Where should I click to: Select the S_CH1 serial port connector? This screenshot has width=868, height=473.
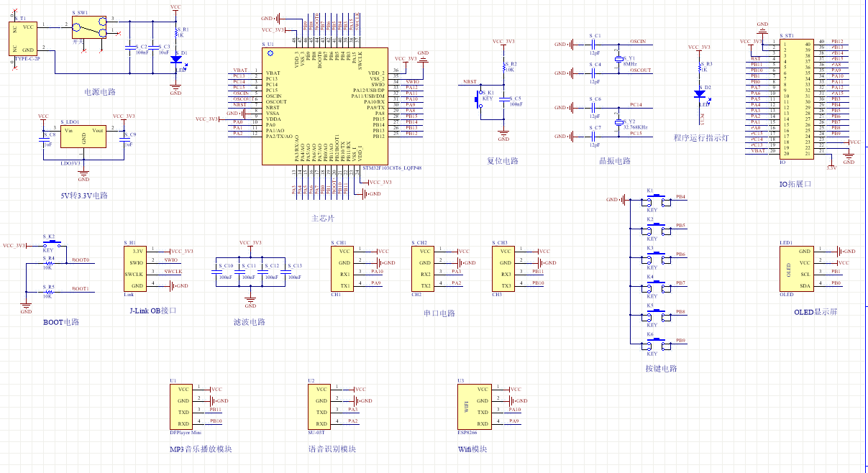tap(345, 269)
